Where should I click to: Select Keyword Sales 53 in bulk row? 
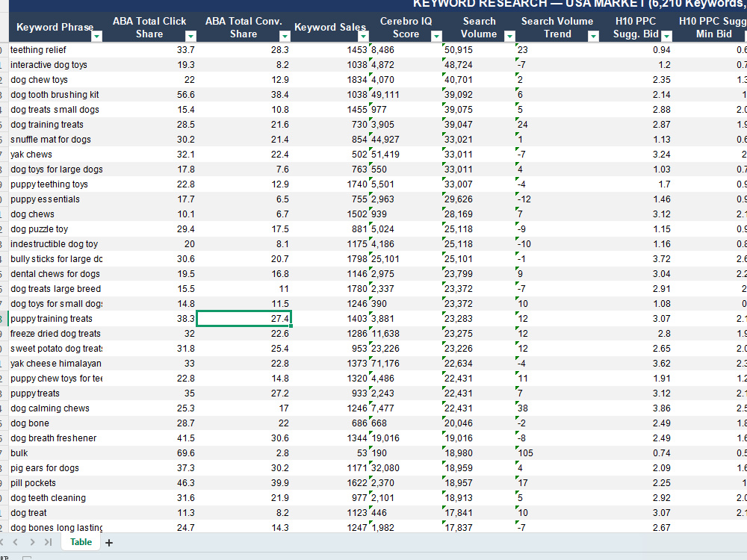330,453
